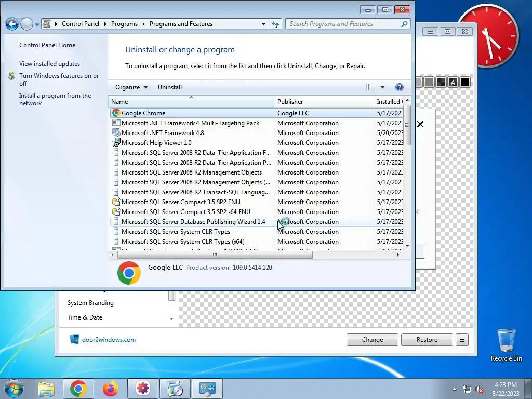
Task: Click the help question mark icon
Action: click(x=400, y=87)
